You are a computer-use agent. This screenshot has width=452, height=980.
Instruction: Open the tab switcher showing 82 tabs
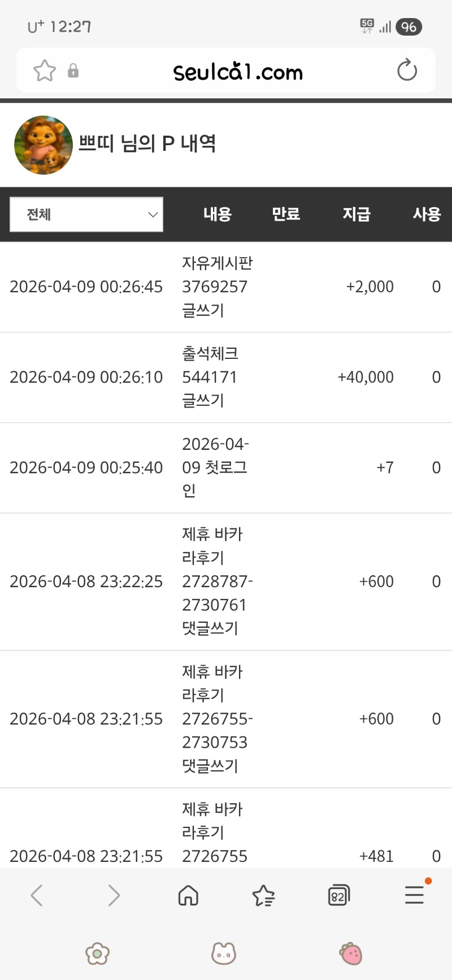[x=338, y=895]
